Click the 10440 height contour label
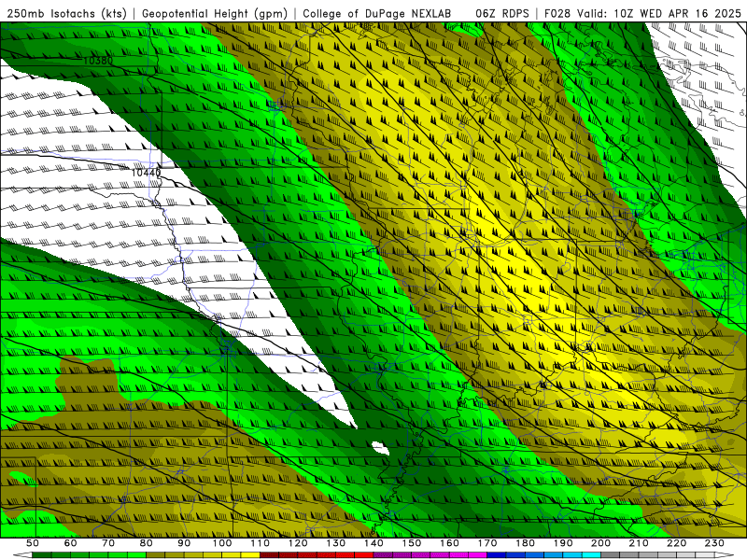The width and height of the screenshot is (747, 560). point(147,173)
